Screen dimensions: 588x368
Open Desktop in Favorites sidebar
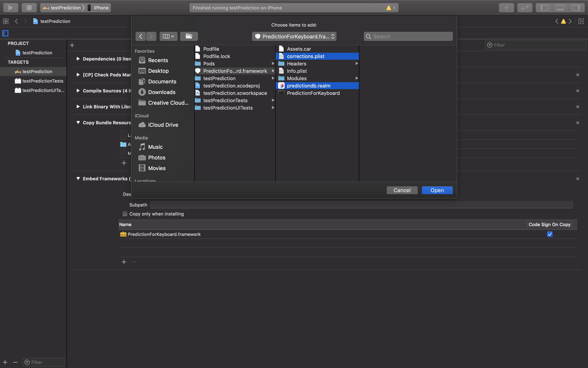[158, 71]
